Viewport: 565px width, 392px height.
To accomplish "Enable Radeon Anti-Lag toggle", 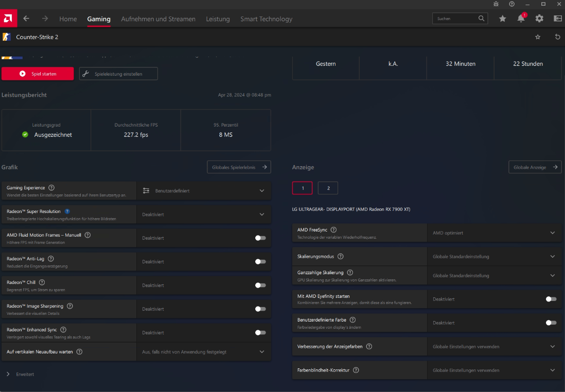I will tap(260, 261).
